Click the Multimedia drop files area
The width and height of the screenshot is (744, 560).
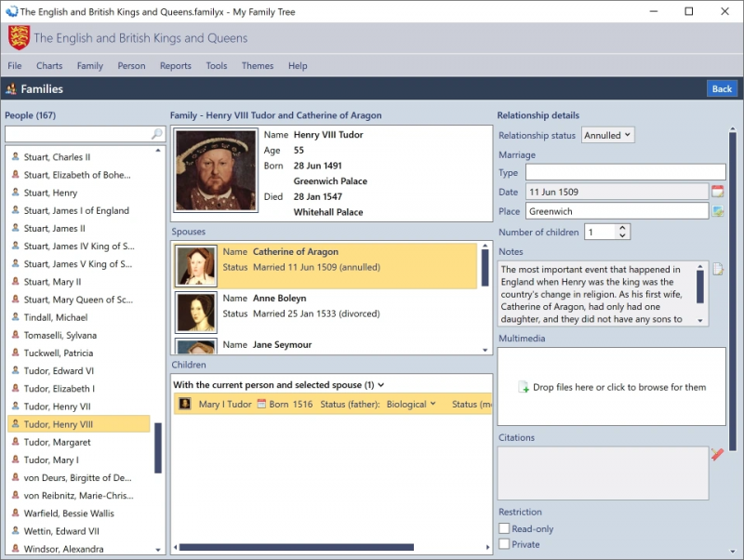(612, 386)
